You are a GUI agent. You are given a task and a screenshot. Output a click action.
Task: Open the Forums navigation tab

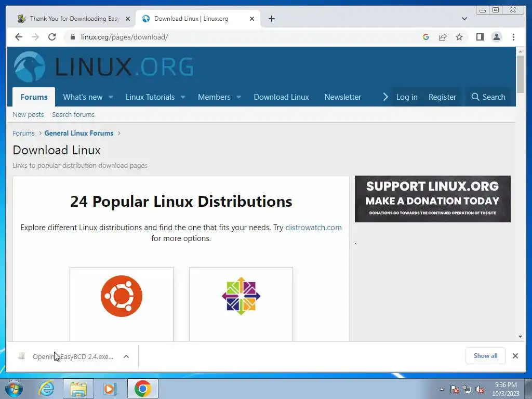point(34,97)
